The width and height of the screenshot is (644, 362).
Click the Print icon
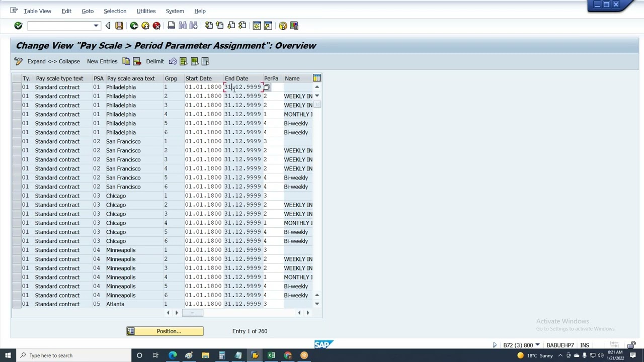click(x=171, y=26)
